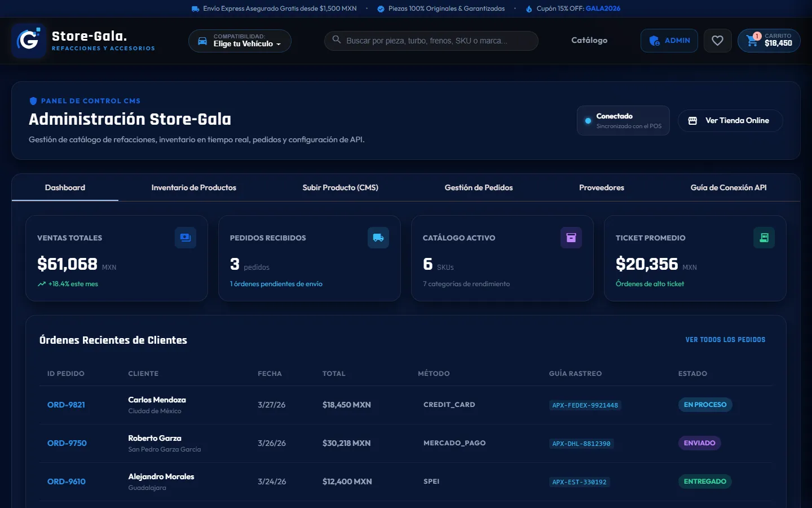
Task: Open the shopping cart icon
Action: click(752, 41)
